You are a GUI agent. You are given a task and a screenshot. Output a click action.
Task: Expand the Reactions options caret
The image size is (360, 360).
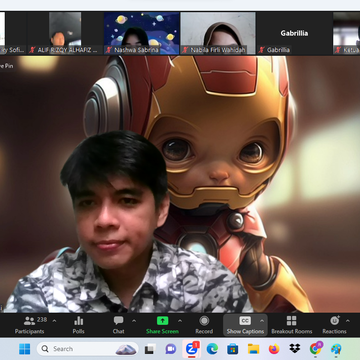[348, 321]
